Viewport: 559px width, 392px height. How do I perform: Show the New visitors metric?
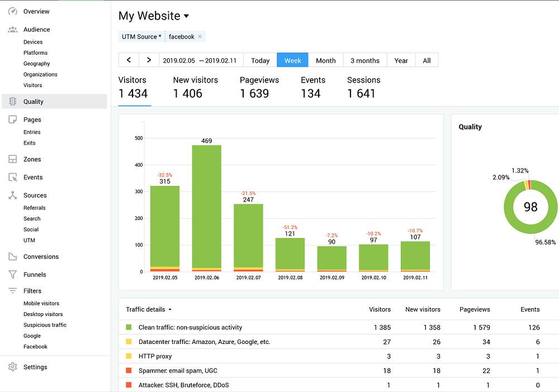[x=195, y=88]
